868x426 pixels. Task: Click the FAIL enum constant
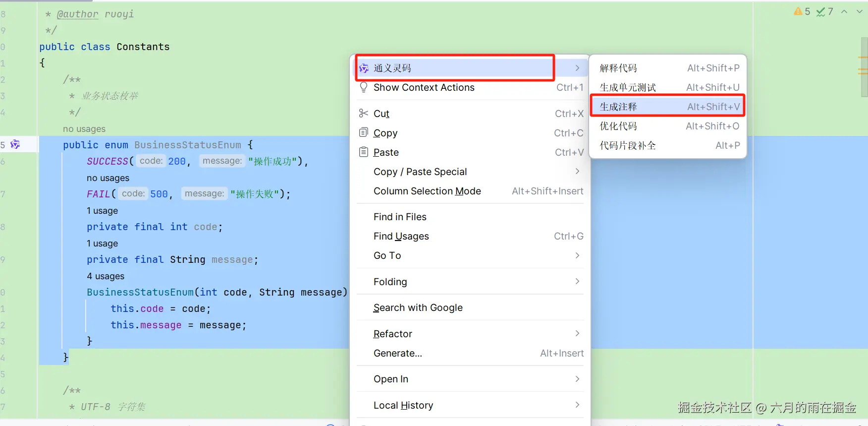coord(99,194)
